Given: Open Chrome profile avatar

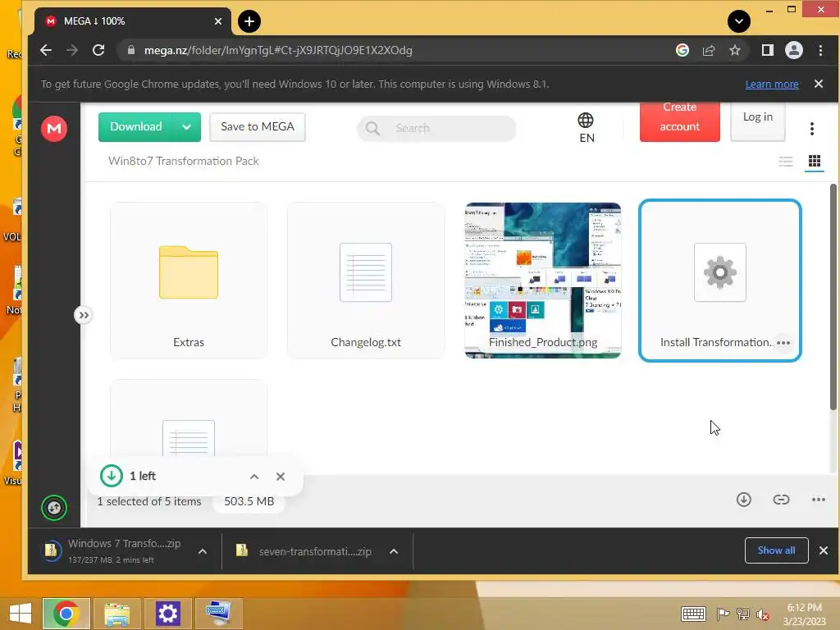Looking at the screenshot, I should [793, 50].
